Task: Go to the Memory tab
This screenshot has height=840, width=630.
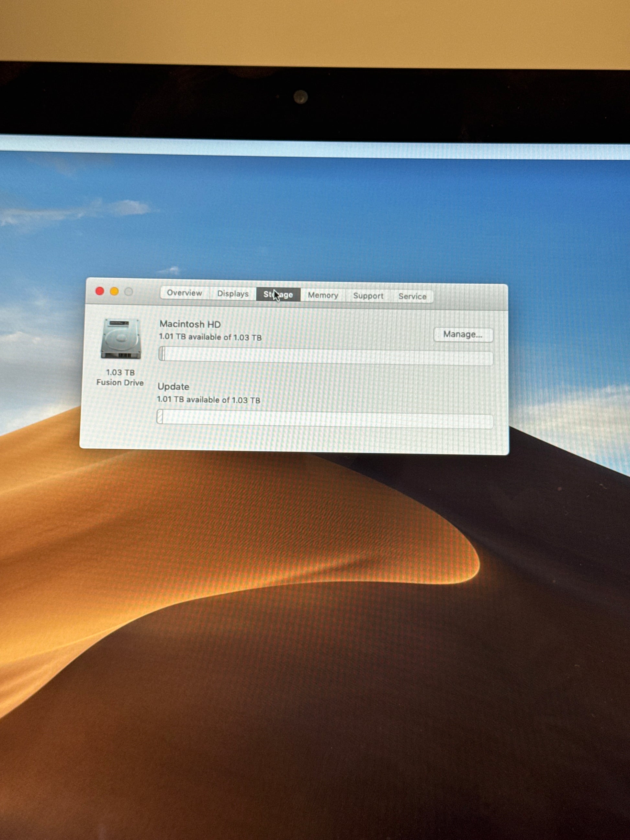Action: tap(323, 296)
